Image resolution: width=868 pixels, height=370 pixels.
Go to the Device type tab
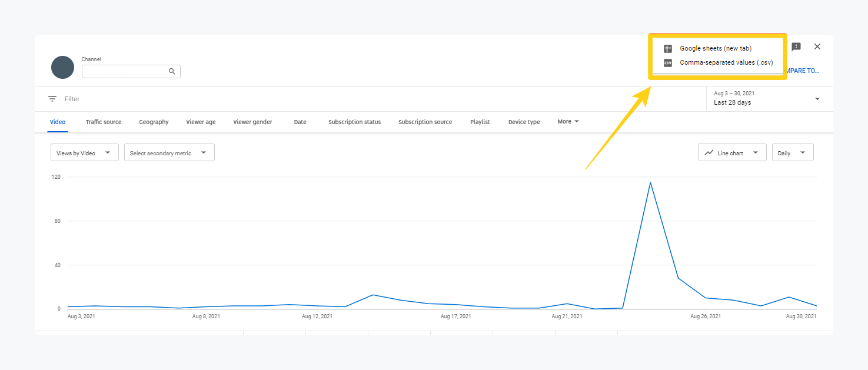click(x=524, y=122)
